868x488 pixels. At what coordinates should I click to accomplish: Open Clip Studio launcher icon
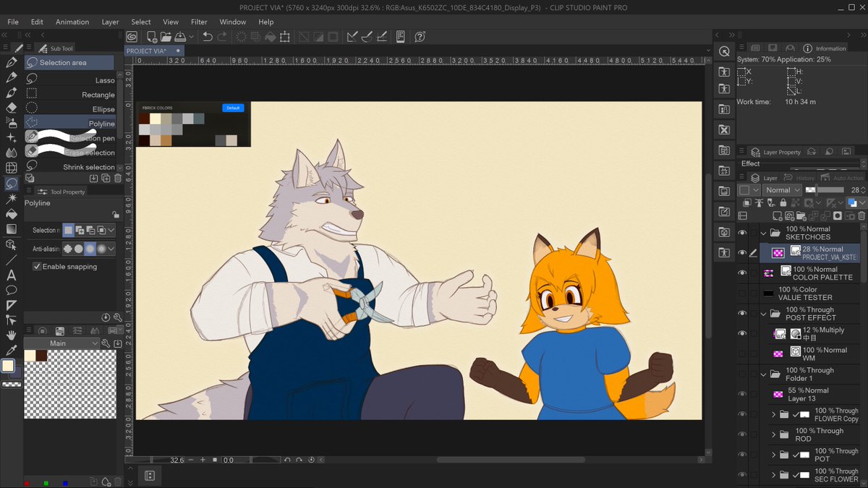pyautogui.click(x=132, y=37)
